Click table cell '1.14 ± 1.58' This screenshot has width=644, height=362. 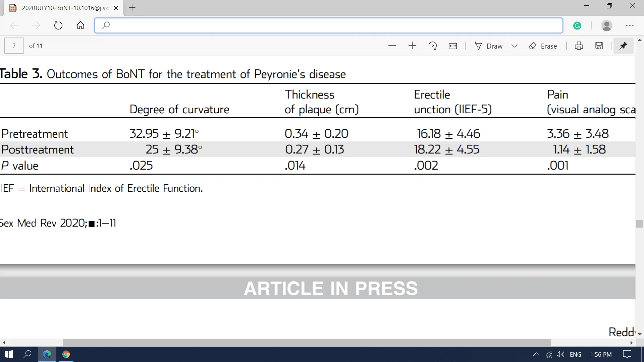point(579,149)
